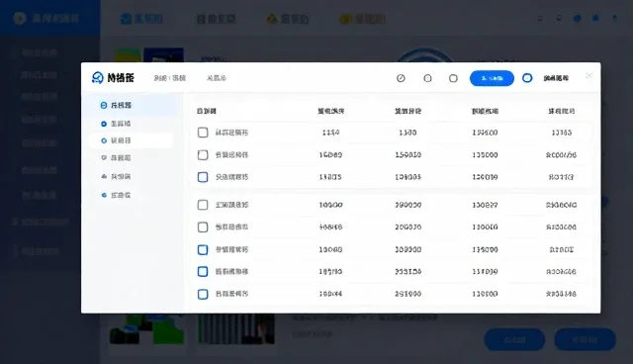Toggle the blue-outlined checkbox in the third table row
This screenshot has width=633, height=364.
[203, 177]
